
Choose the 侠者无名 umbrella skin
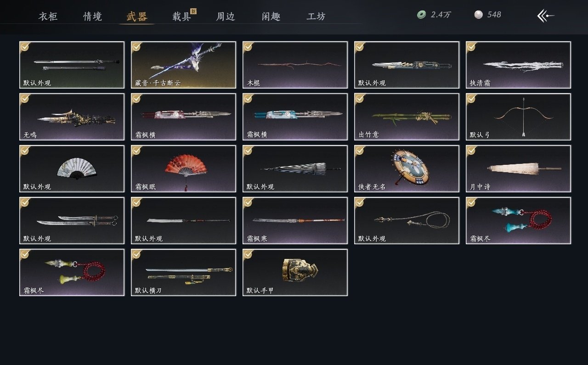407,168
